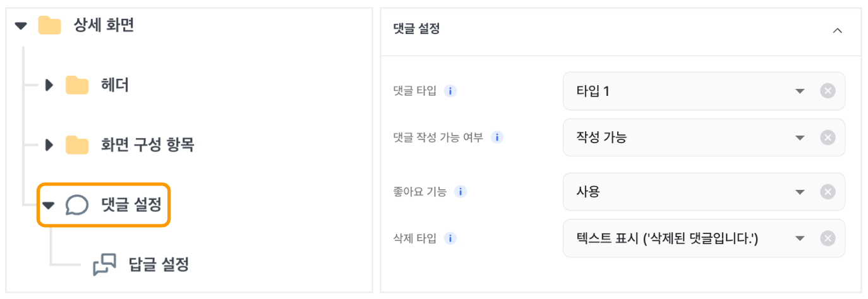Clear the 타입 1 selection with its X button
868x299 pixels.
click(x=828, y=91)
